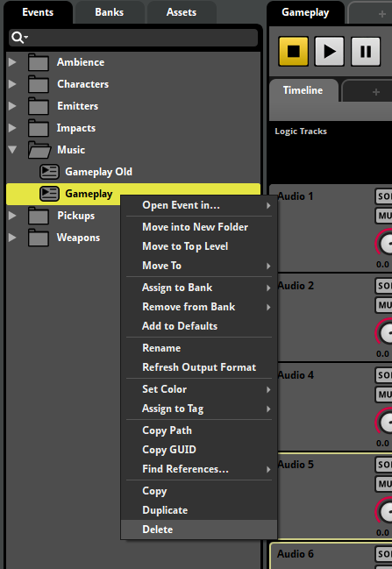The height and width of the screenshot is (569, 392).
Task: Start playback with the Play button
Action: coord(329,51)
